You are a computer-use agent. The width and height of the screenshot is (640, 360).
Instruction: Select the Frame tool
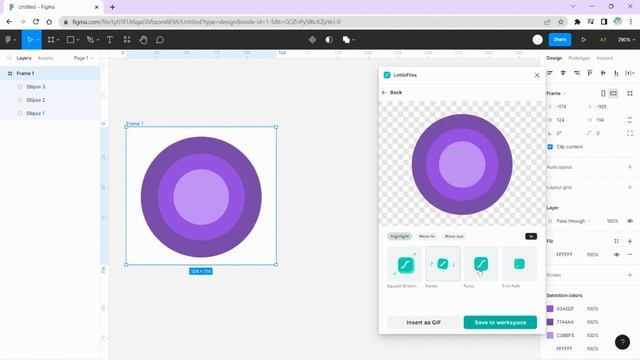(51, 40)
